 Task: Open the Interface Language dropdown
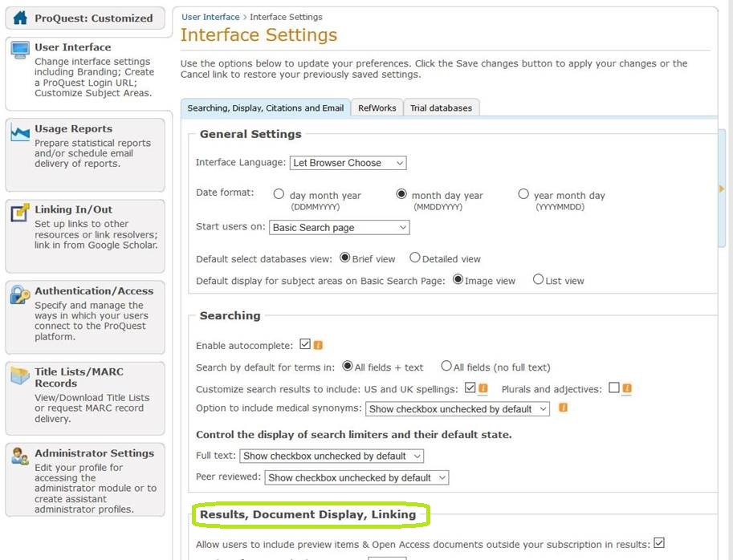click(x=348, y=163)
